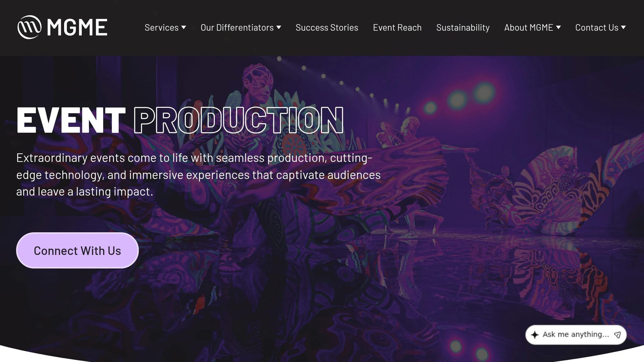The width and height of the screenshot is (644, 362).
Task: Expand the About MGME dropdown
Action: 532,28
